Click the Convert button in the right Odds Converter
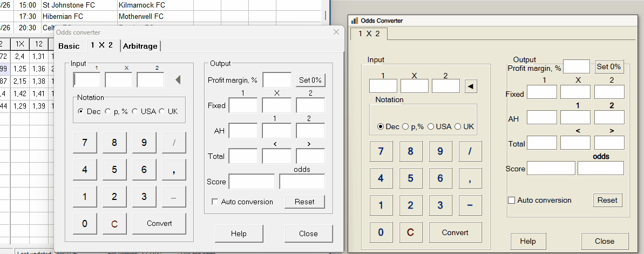 pyautogui.click(x=455, y=232)
